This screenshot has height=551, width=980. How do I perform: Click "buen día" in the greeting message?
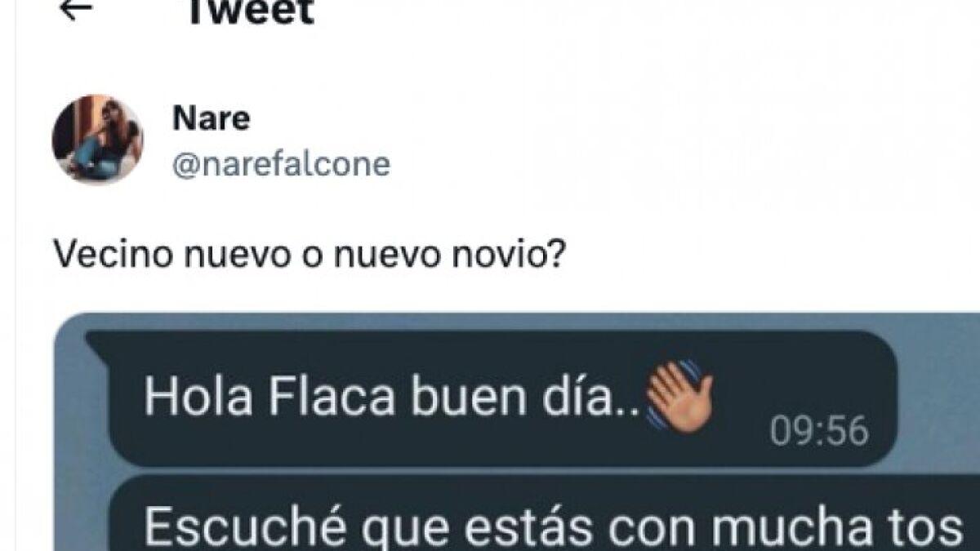pyautogui.click(x=518, y=396)
